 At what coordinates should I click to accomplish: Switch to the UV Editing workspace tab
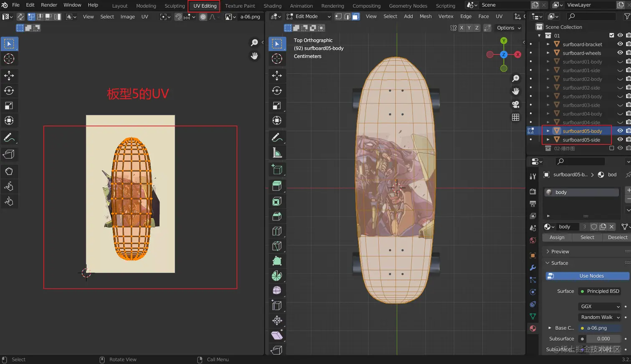coord(204,6)
